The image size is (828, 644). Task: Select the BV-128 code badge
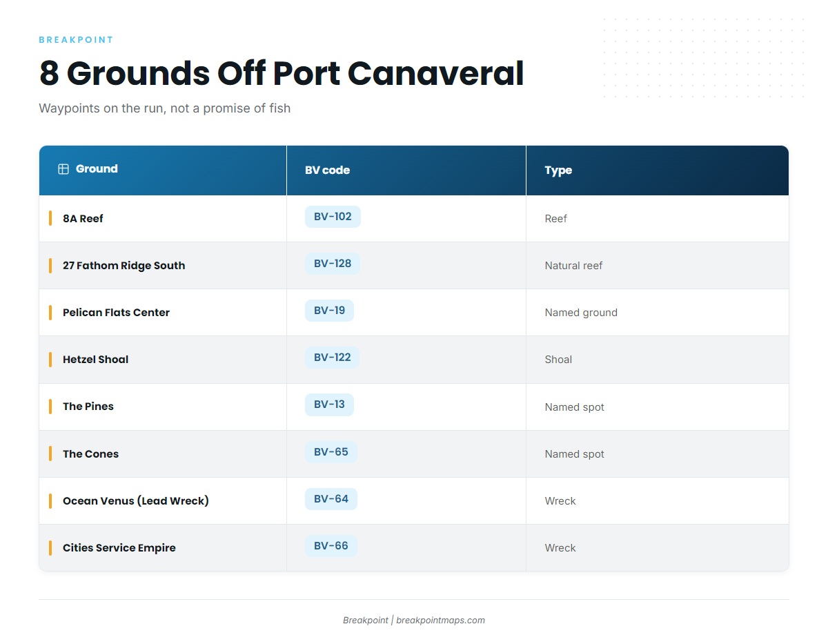pyautogui.click(x=333, y=264)
